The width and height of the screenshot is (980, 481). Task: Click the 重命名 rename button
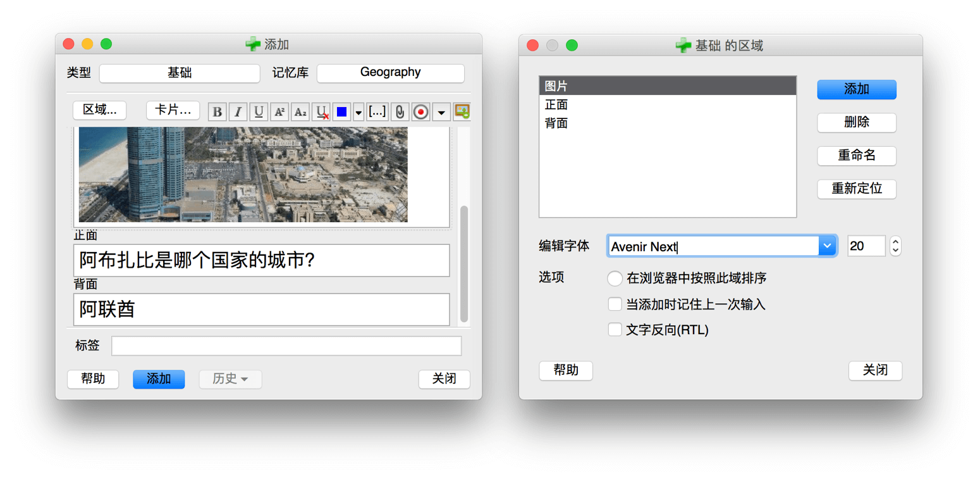tap(857, 156)
